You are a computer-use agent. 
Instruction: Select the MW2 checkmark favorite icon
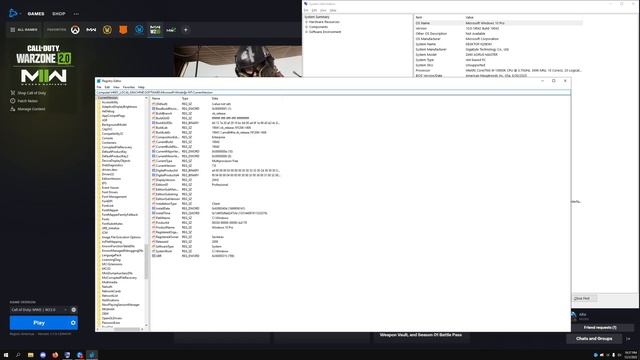(171, 30)
